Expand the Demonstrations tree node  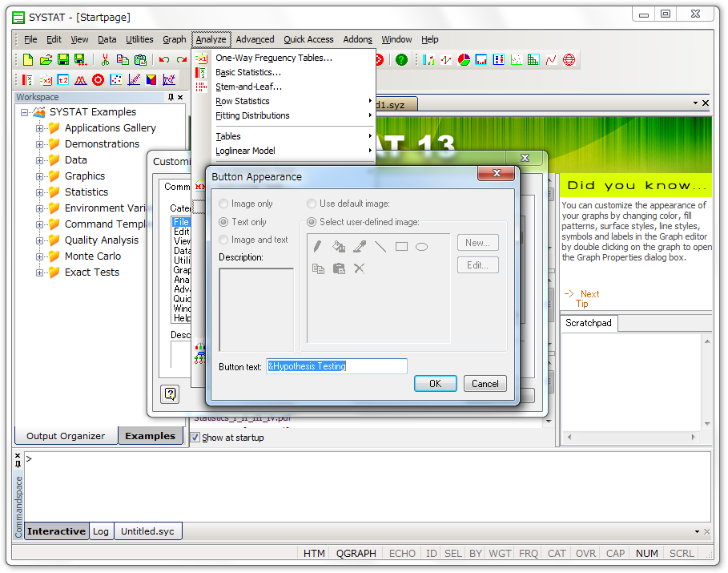pyautogui.click(x=39, y=144)
